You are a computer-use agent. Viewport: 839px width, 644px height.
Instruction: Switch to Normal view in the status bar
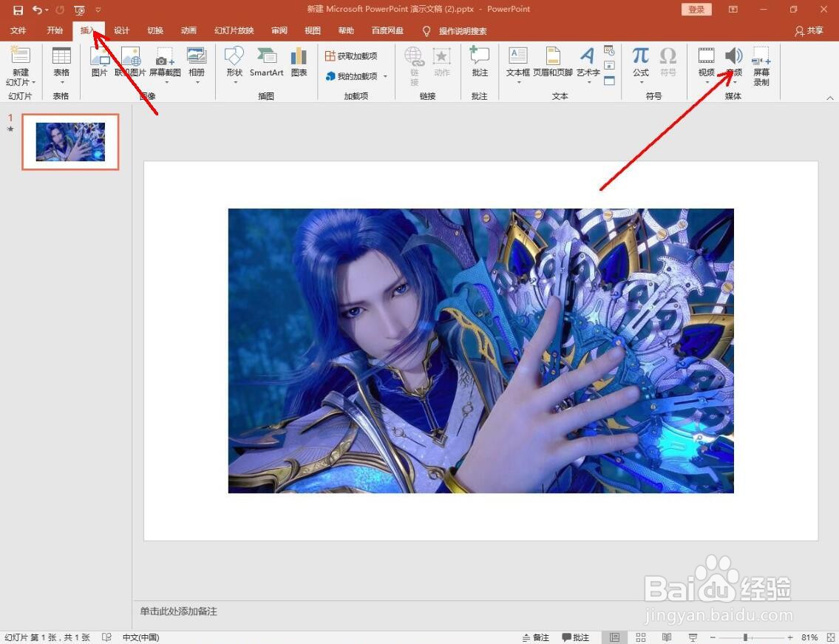tap(614, 637)
